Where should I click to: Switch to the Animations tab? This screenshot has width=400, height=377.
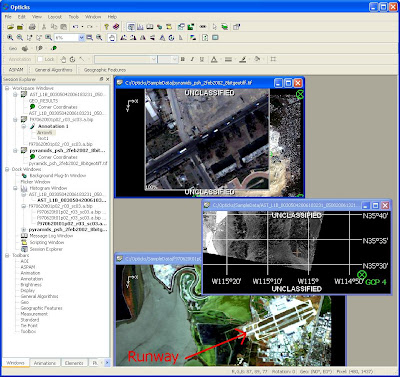point(45,363)
